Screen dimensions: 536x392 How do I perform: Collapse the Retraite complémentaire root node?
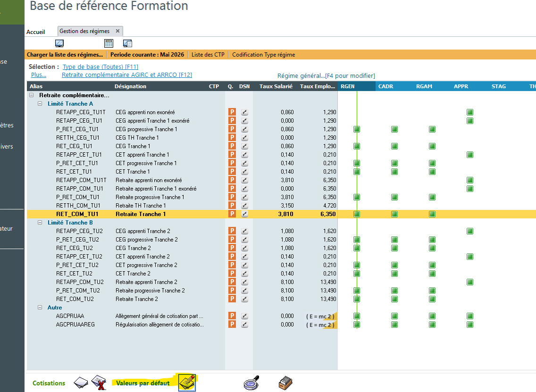click(x=32, y=95)
